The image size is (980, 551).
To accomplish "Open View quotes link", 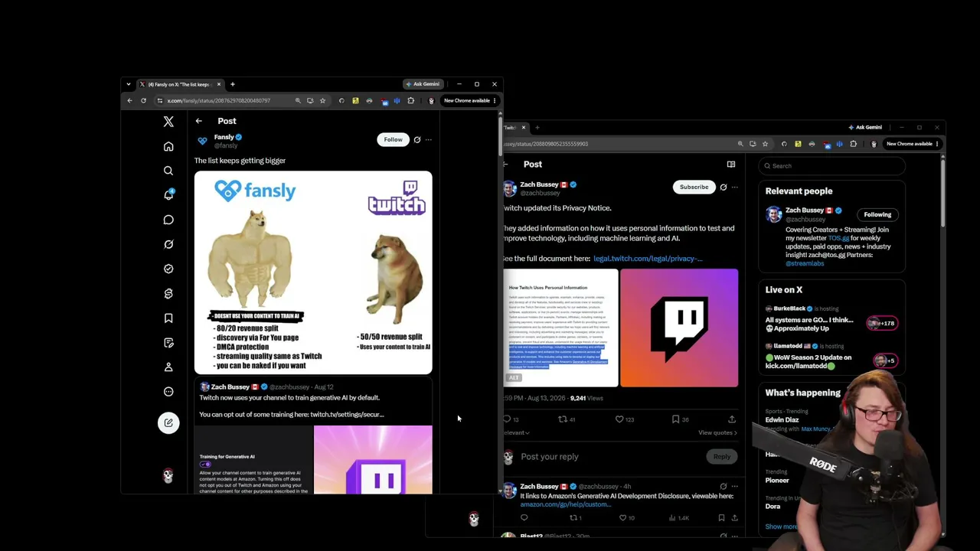I will coord(717,433).
